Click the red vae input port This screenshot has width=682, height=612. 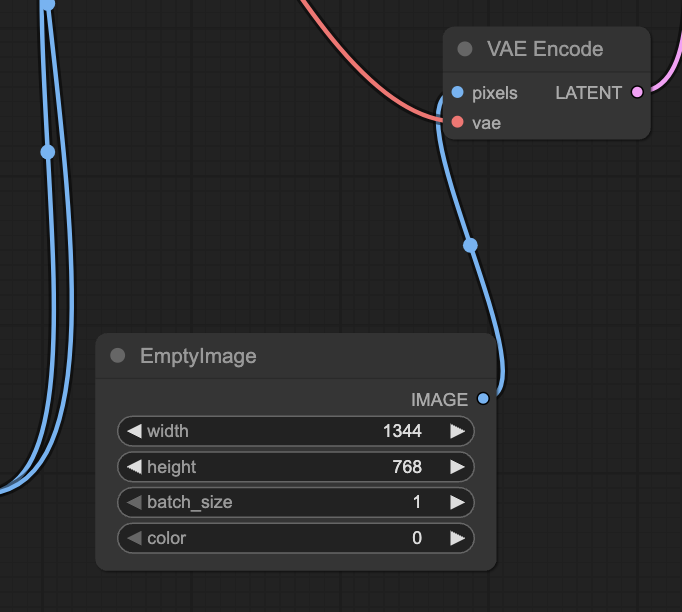(457, 123)
